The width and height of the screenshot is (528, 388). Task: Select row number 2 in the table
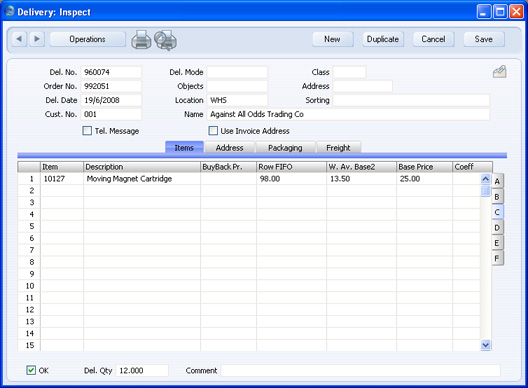[29, 191]
